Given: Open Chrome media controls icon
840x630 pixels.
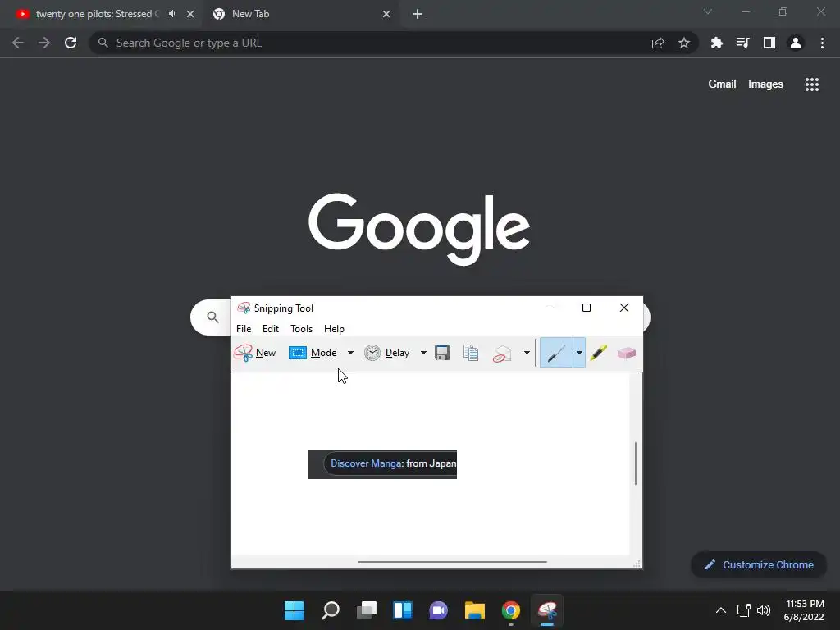Looking at the screenshot, I should click(743, 43).
